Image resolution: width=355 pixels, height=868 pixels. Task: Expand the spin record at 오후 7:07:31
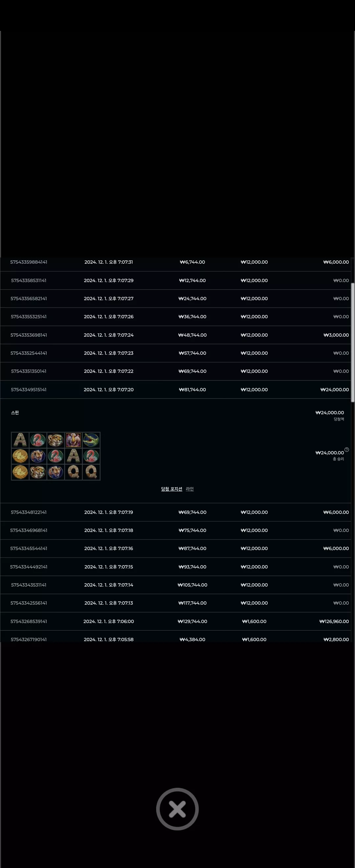click(x=176, y=262)
